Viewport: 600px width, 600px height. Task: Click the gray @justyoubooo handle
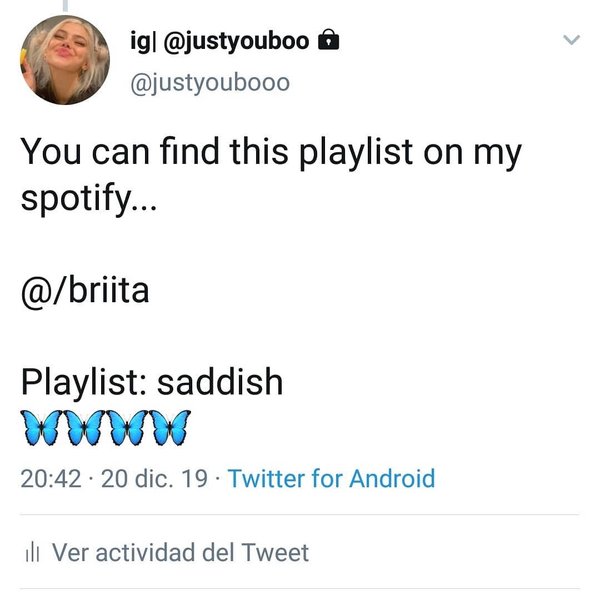210,83
